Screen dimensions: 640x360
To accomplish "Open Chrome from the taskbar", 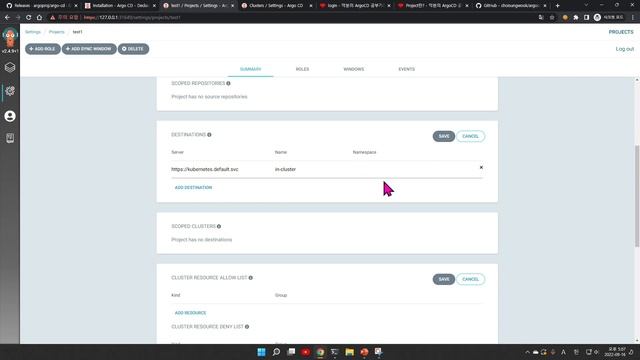I will [320, 352].
